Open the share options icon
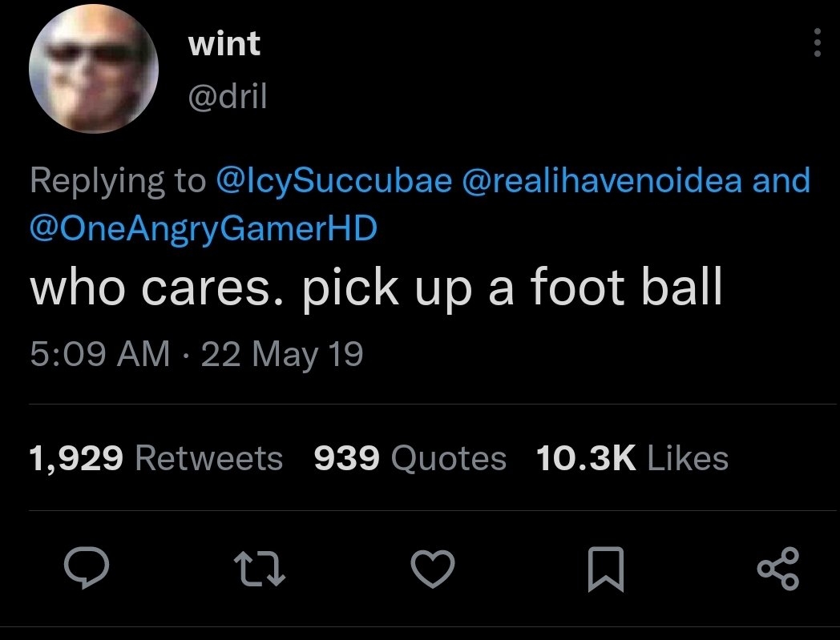 777,569
